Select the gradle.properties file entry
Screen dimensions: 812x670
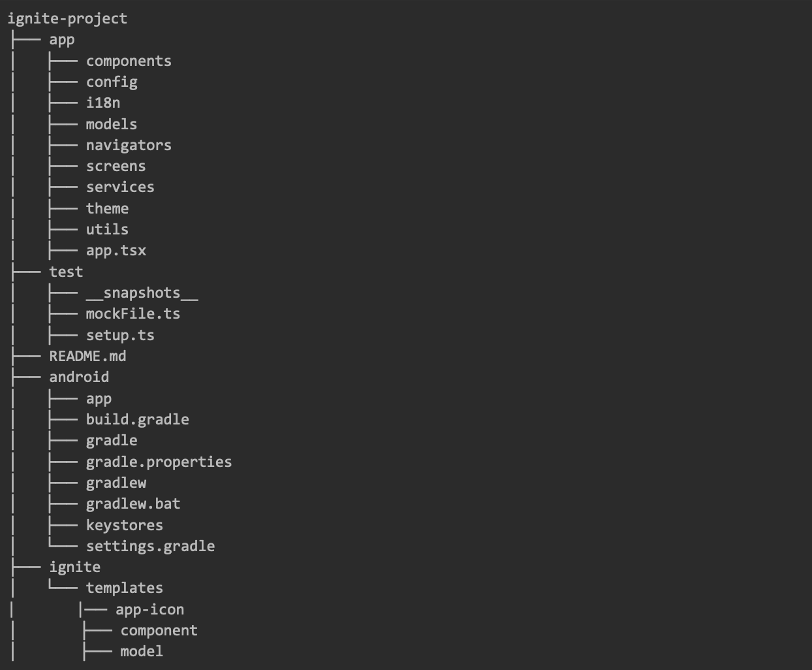pos(159,462)
